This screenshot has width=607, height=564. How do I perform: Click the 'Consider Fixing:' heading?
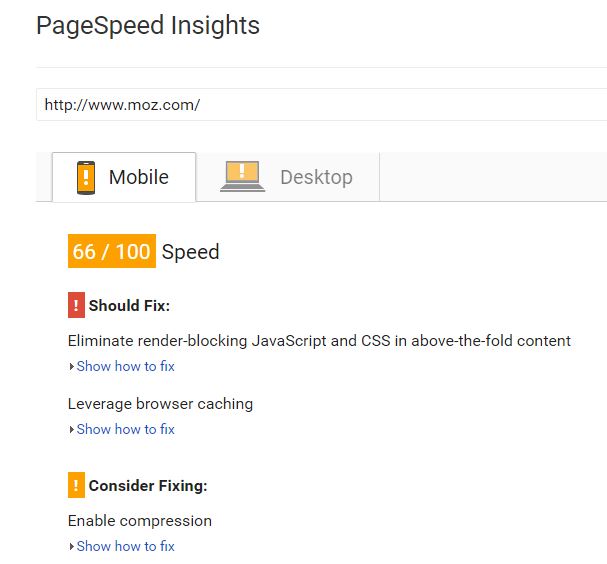[148, 485]
